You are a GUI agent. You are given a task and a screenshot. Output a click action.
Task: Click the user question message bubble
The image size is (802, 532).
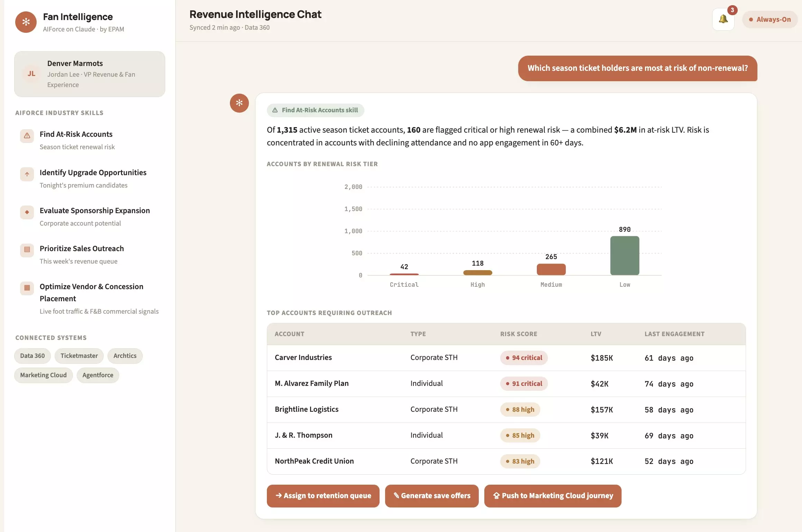click(637, 68)
